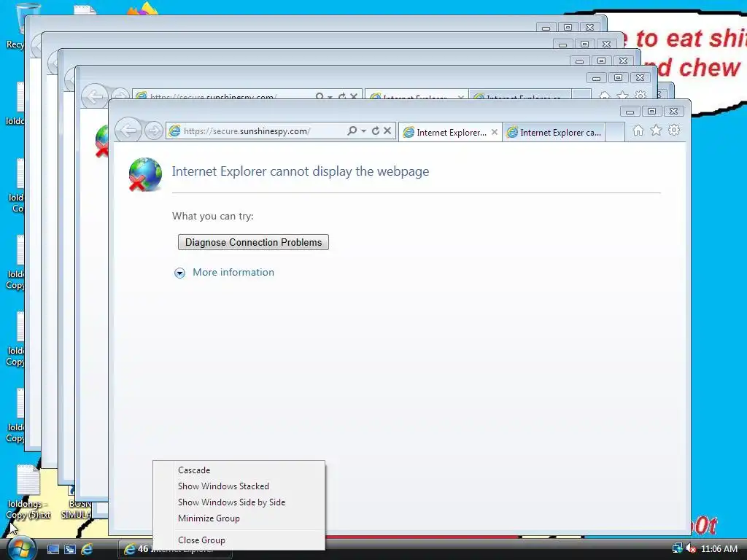Click the network tray icon
747x560 pixels.
tap(677, 548)
